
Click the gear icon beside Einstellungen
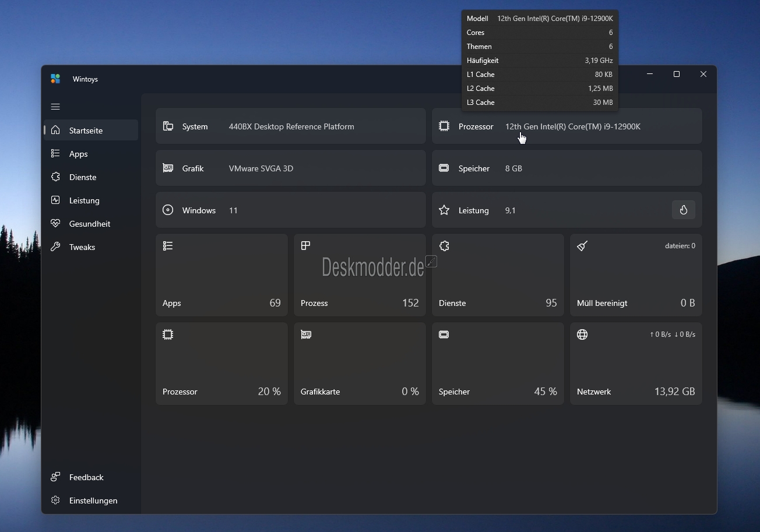pyautogui.click(x=55, y=500)
